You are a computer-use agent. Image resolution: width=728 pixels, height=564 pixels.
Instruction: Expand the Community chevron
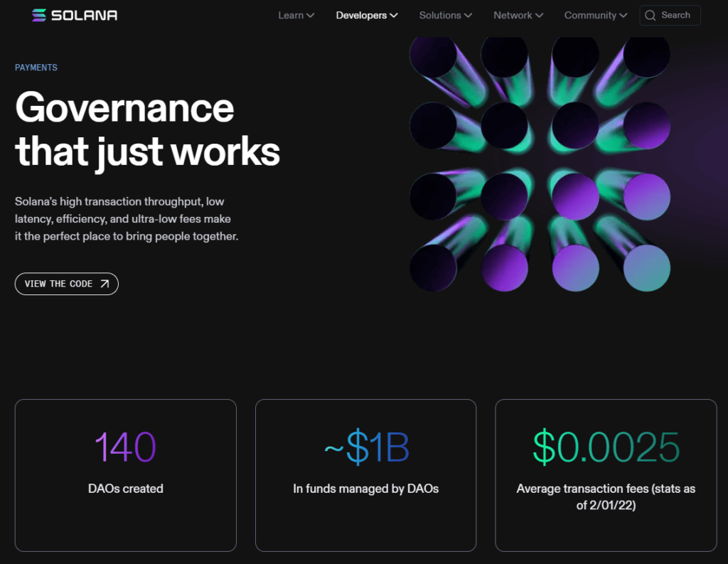(x=623, y=16)
